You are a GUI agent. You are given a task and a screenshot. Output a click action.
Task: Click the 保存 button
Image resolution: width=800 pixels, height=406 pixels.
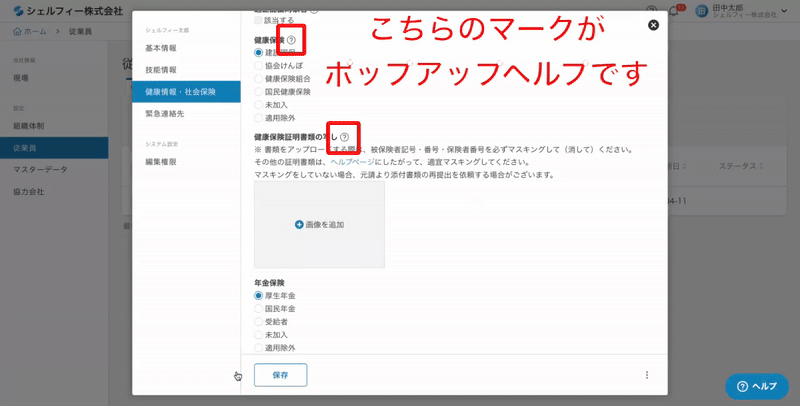tap(281, 375)
